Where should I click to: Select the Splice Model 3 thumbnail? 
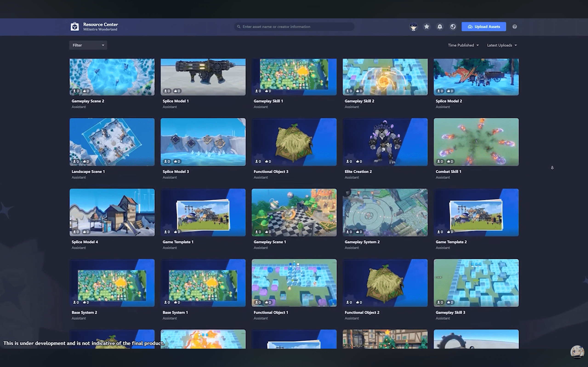tap(203, 142)
